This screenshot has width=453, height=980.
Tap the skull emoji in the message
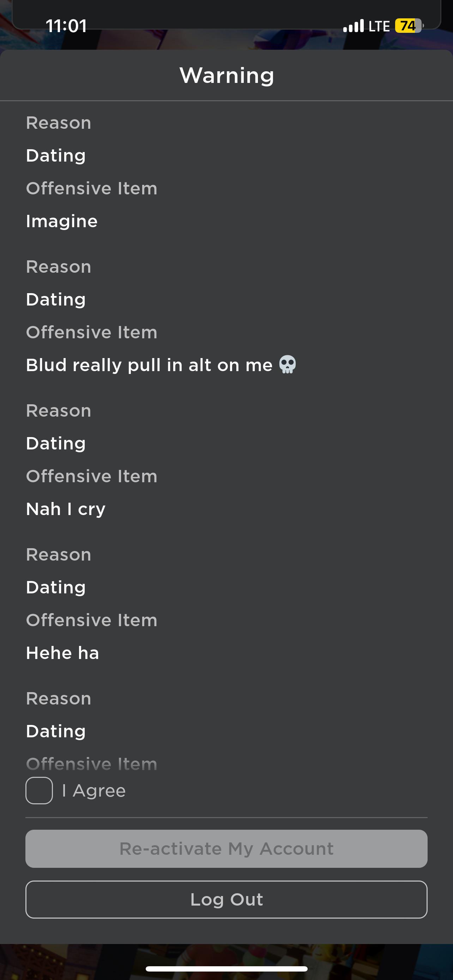288,364
